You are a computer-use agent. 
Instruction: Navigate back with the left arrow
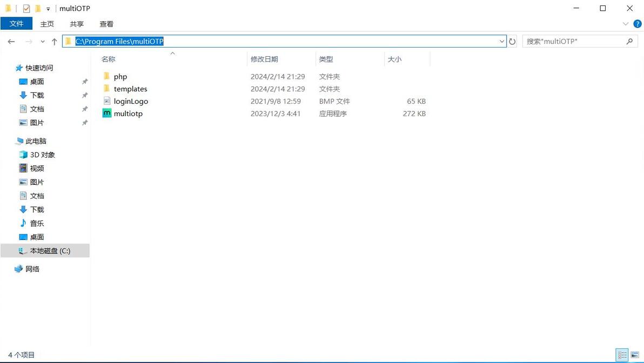click(11, 42)
